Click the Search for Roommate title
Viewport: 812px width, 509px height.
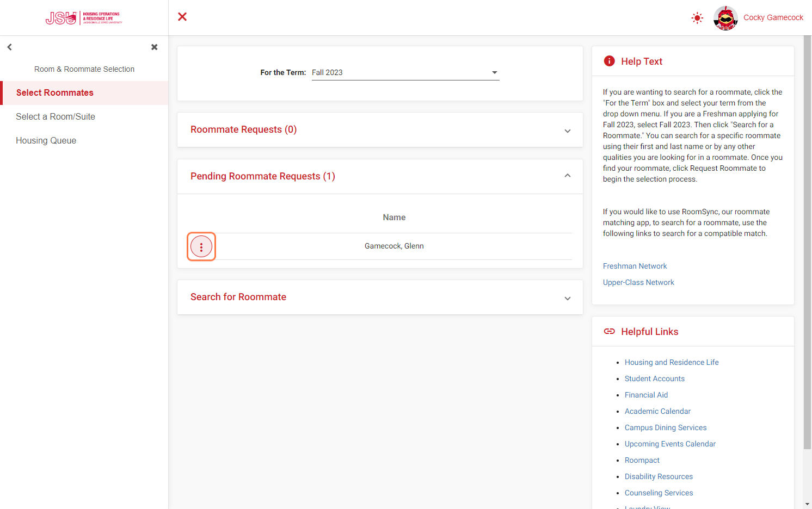click(x=238, y=297)
